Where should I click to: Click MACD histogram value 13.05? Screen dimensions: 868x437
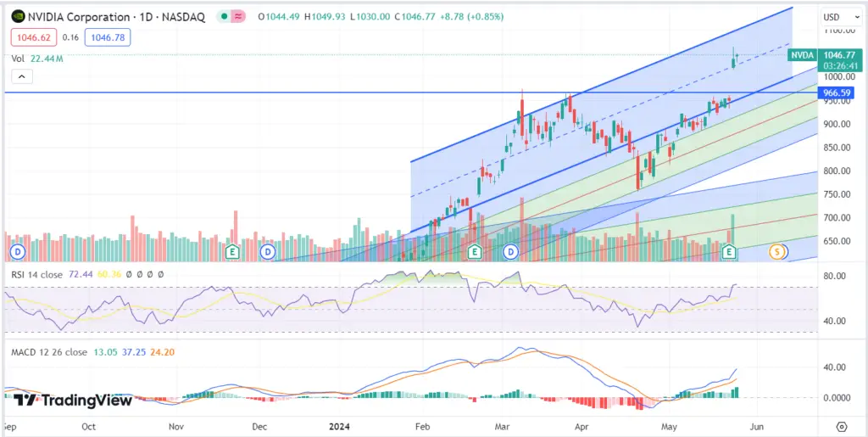click(104, 351)
